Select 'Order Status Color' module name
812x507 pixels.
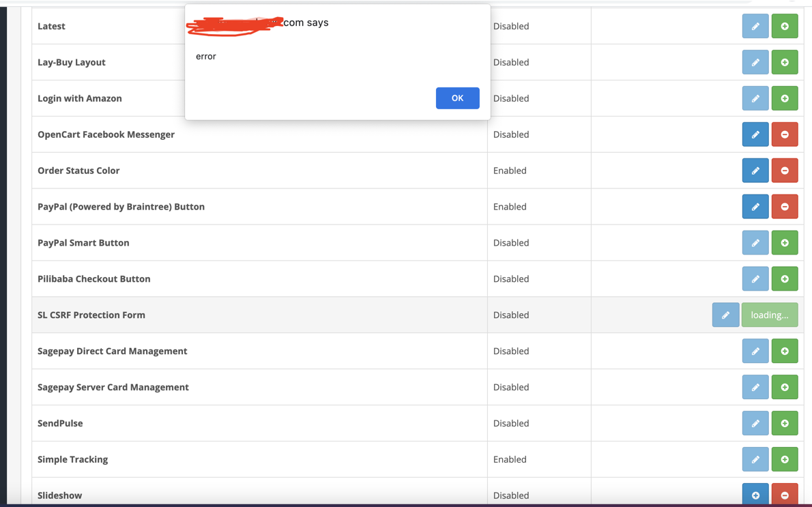[78, 171]
